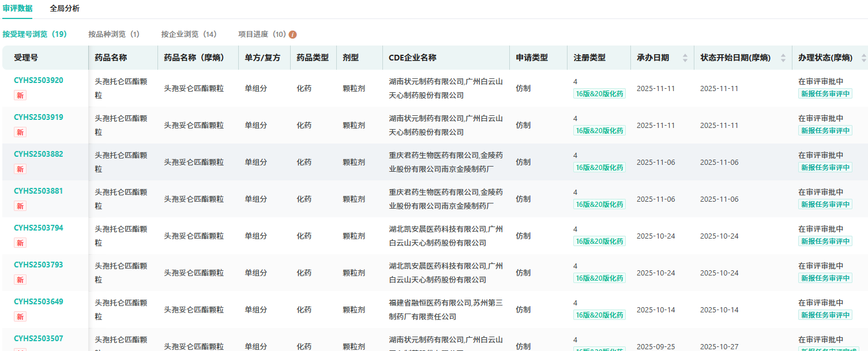The image size is (868, 351).
Task: Open acceptance number CYHS2503507
Action: pyautogui.click(x=39, y=339)
